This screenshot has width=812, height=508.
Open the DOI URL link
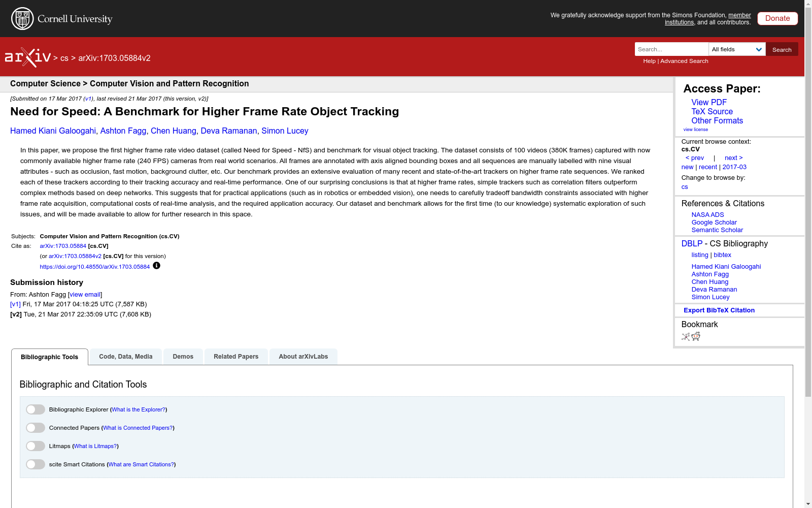(x=95, y=267)
